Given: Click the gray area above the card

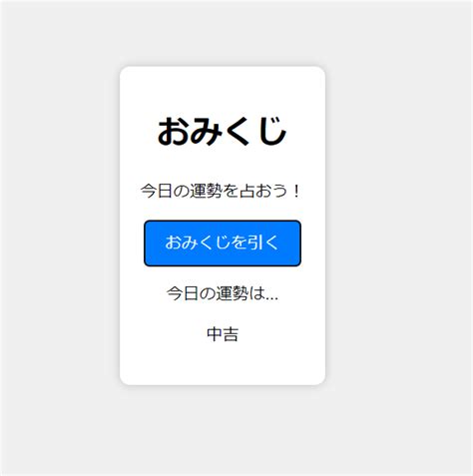Looking at the screenshot, I should [x=223, y=33].
